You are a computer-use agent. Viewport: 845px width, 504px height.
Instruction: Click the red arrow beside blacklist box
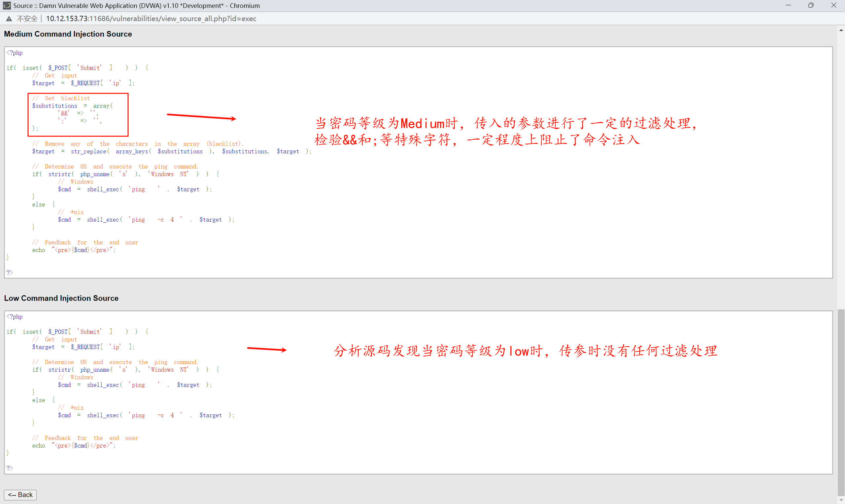point(201,117)
